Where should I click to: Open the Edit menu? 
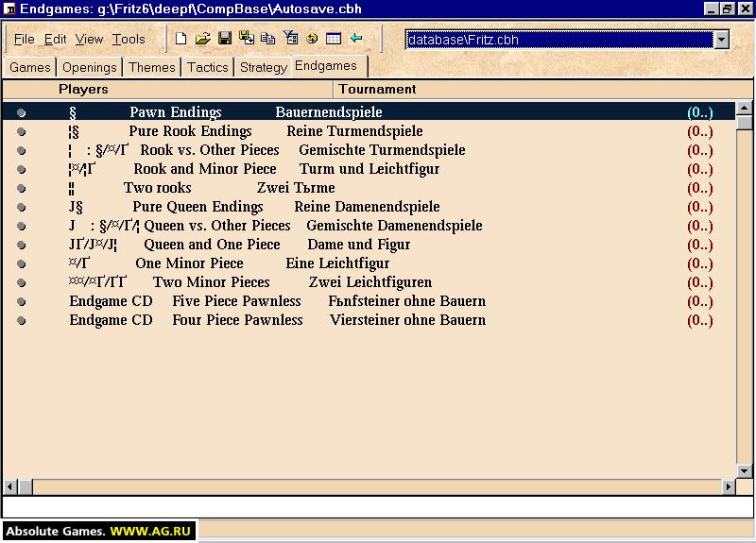click(x=55, y=39)
